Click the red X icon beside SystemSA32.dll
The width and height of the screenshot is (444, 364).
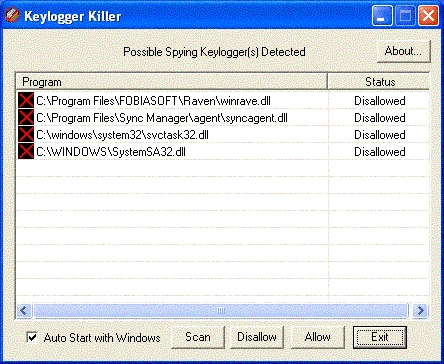tap(26, 151)
